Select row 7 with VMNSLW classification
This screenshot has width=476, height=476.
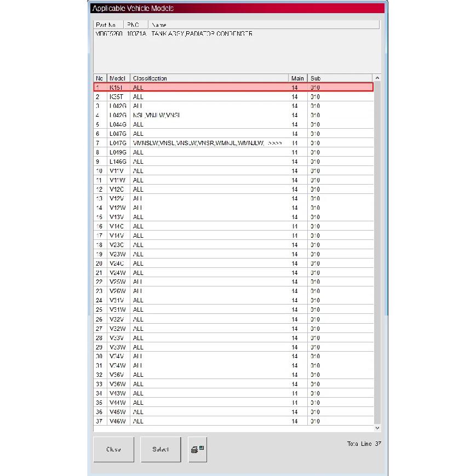(233, 143)
